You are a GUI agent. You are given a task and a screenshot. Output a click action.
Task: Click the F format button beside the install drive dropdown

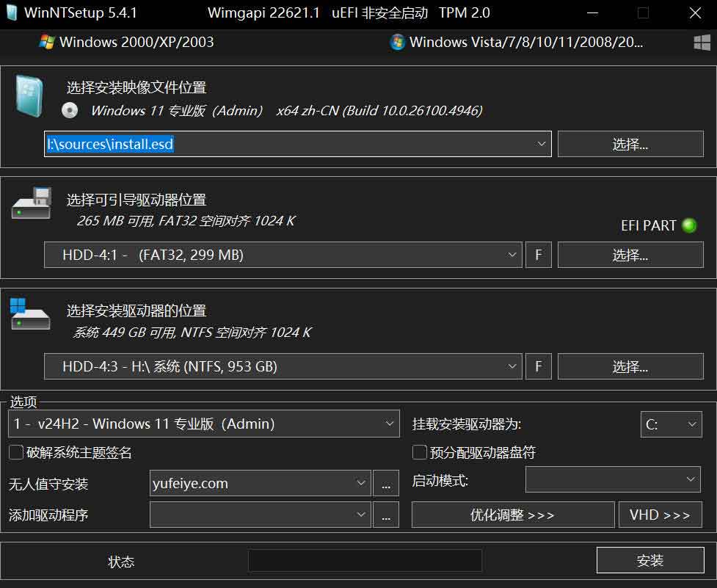tap(538, 366)
